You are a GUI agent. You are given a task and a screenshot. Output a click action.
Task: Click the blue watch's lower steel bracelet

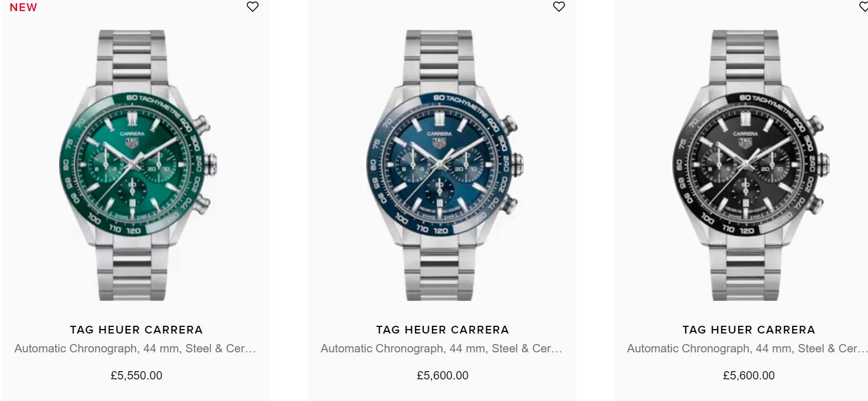(438, 271)
